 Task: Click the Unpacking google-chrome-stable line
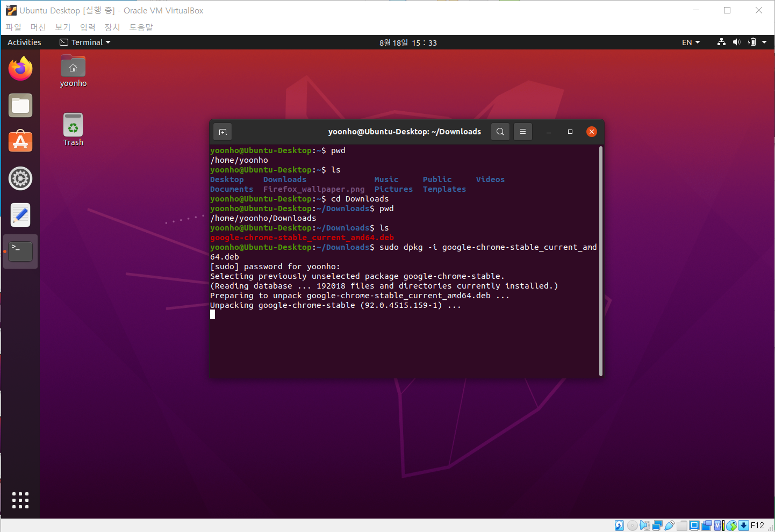click(x=335, y=305)
